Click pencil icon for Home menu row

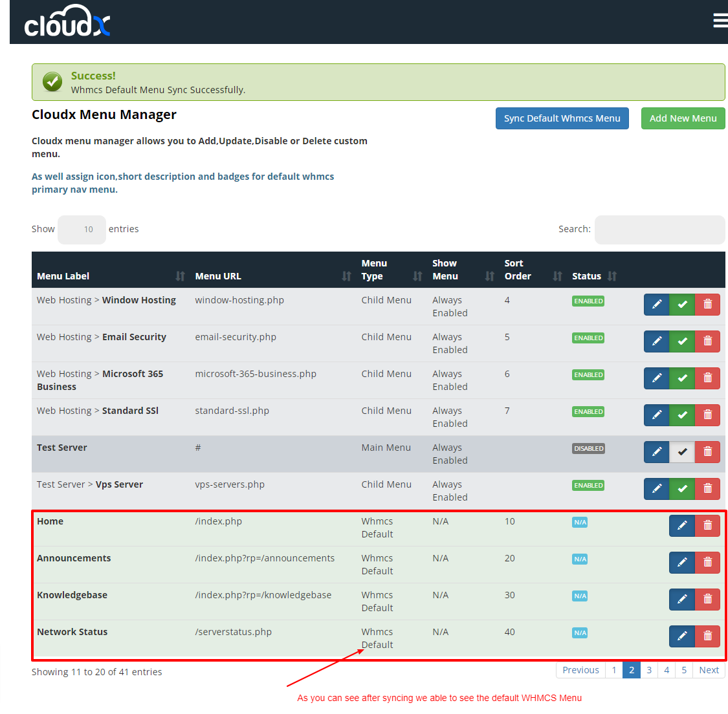(681, 526)
